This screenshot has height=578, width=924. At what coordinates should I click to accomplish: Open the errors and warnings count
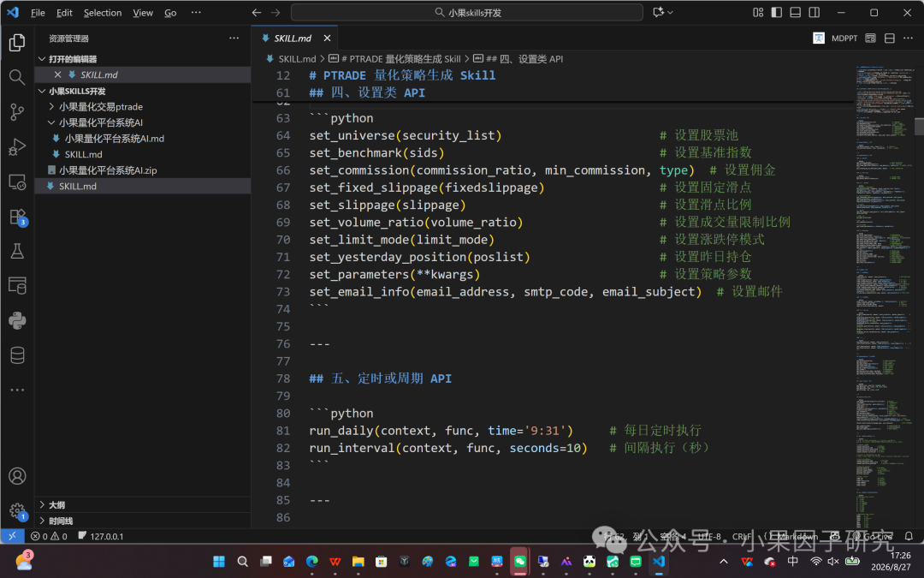(x=49, y=536)
